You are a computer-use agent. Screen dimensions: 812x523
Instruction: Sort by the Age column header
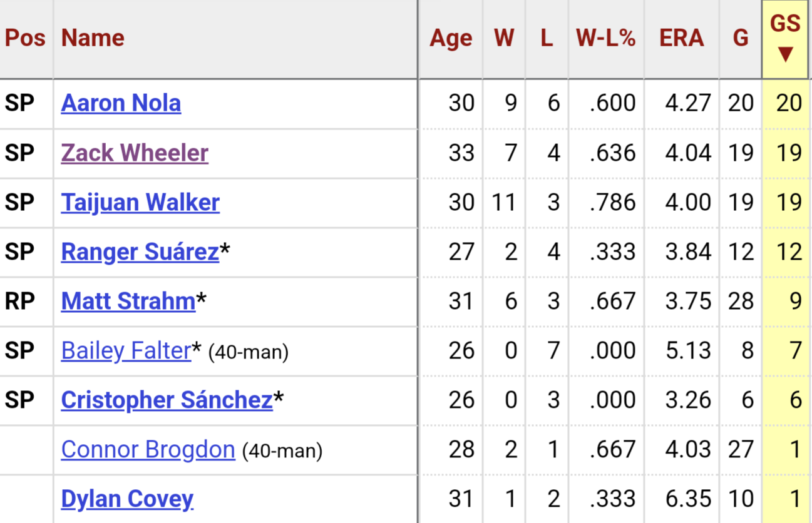click(x=451, y=39)
